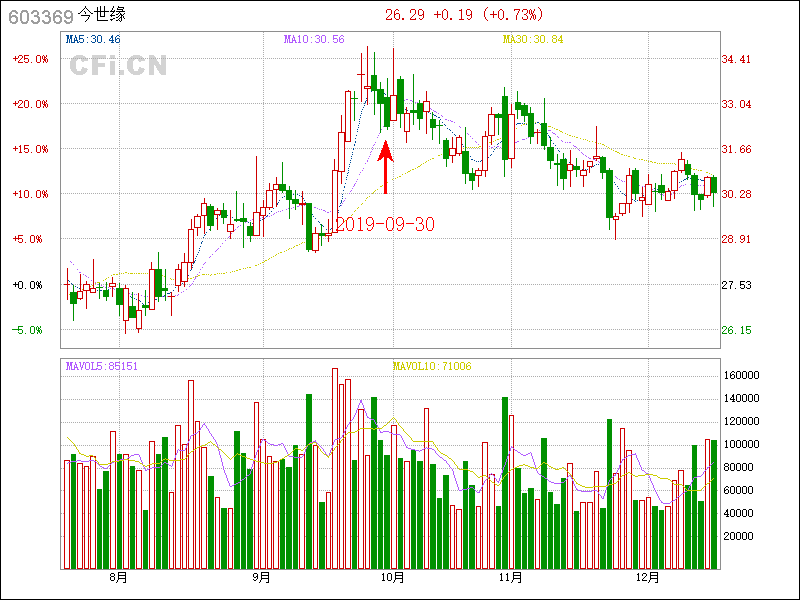Click the -5.0% label on the left axis
Image resolution: width=800 pixels, height=600 pixels.
tap(29, 330)
